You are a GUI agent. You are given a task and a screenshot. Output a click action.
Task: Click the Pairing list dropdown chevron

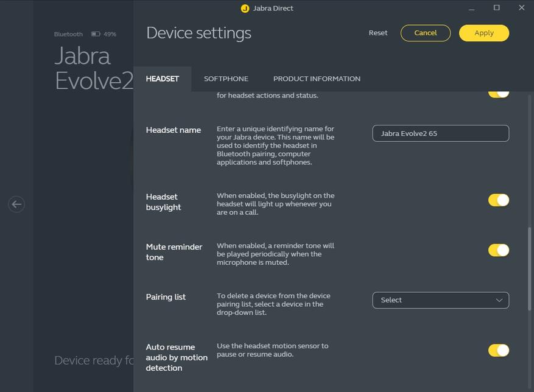click(499, 300)
